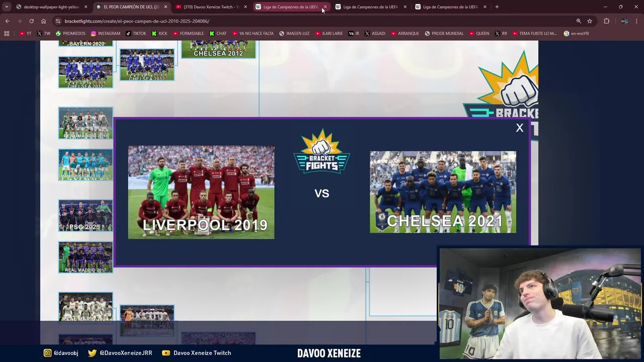Pick Liverpool 2019 as the matchup winner

tap(201, 192)
